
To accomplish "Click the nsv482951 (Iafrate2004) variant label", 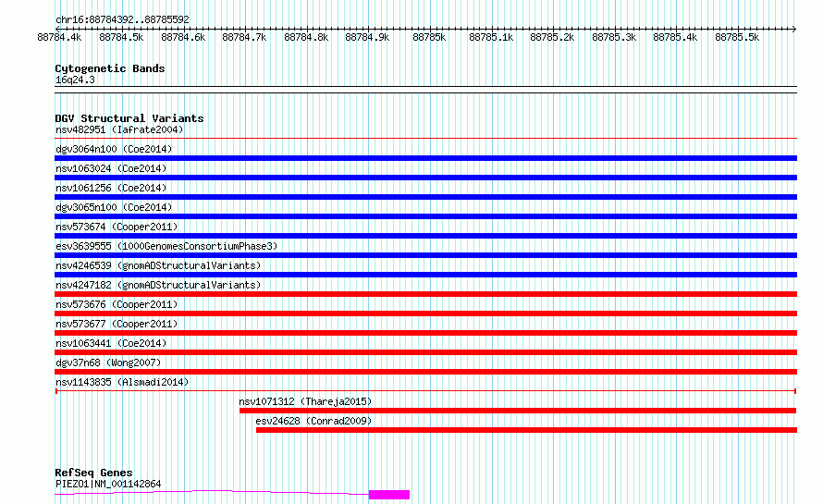I will click(x=119, y=129).
